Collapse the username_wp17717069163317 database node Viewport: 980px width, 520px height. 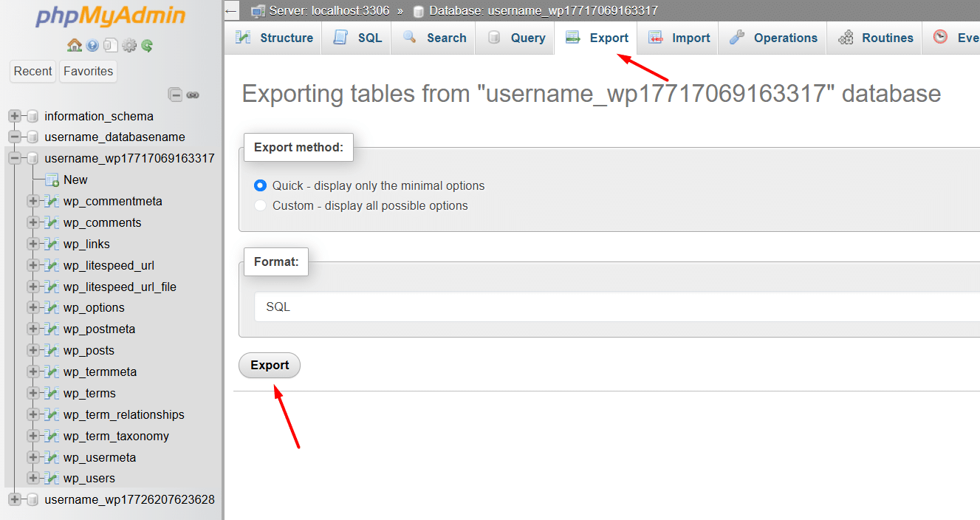[14, 158]
